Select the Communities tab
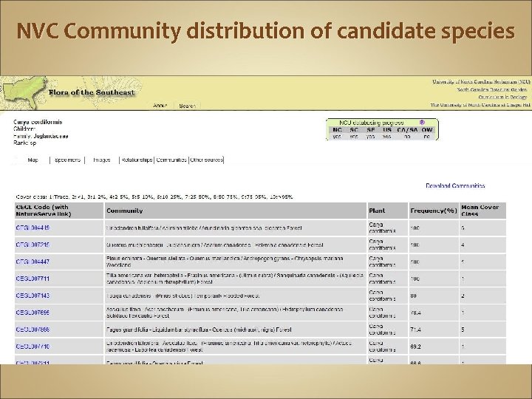532x399 pixels. pos(171,160)
